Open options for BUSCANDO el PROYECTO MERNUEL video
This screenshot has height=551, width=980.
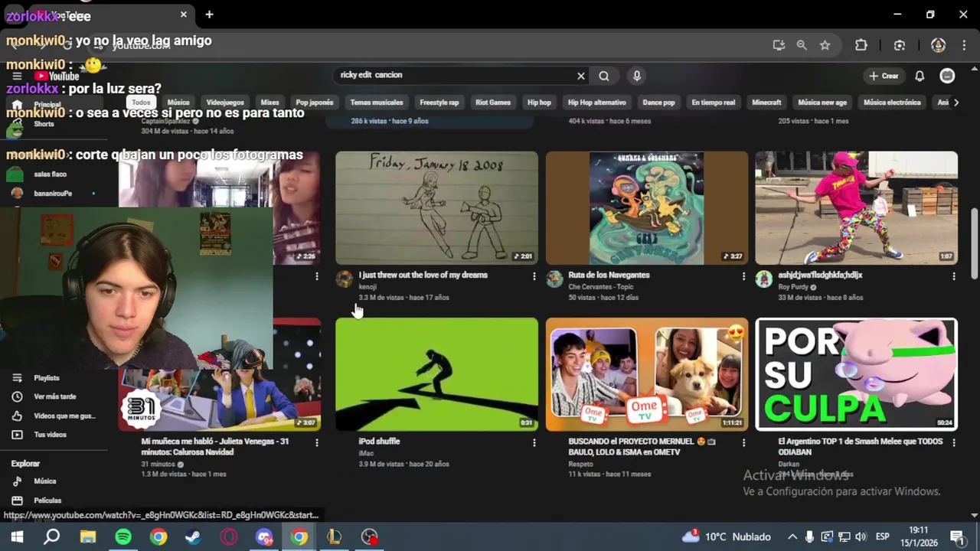(x=743, y=442)
